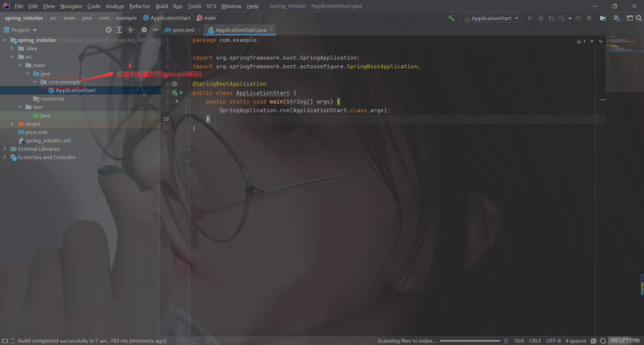Open Project Structure folder icon
This screenshot has width=644, height=345.
coord(603,18)
